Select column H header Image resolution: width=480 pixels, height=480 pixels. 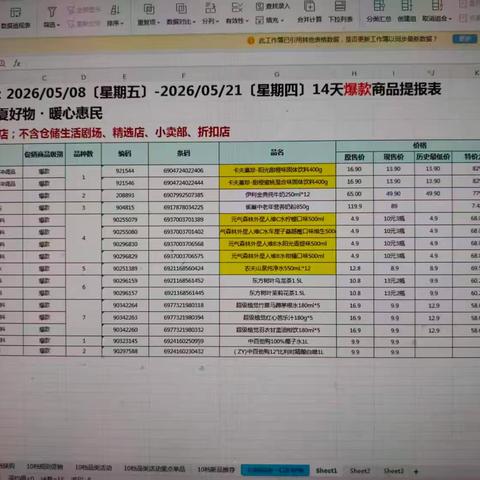click(354, 73)
